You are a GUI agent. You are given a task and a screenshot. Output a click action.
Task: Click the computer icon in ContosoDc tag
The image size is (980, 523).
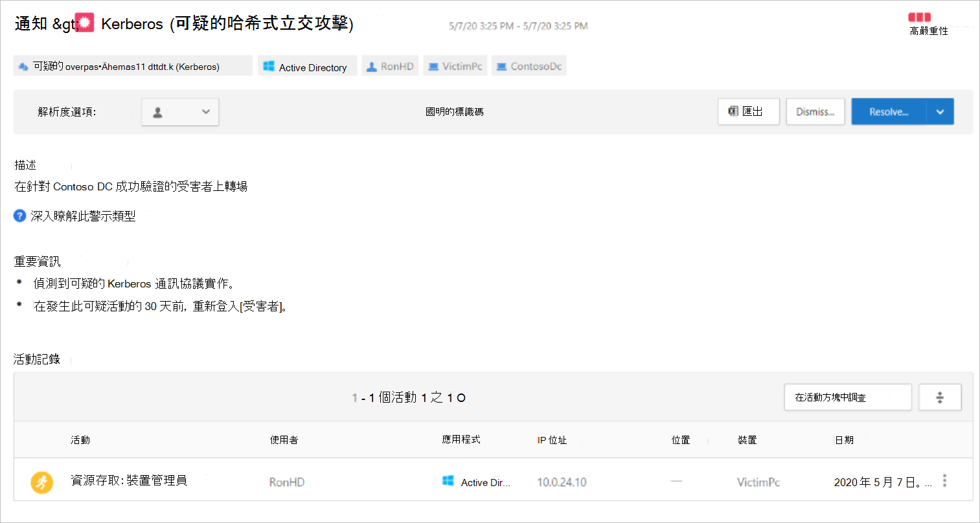point(501,67)
